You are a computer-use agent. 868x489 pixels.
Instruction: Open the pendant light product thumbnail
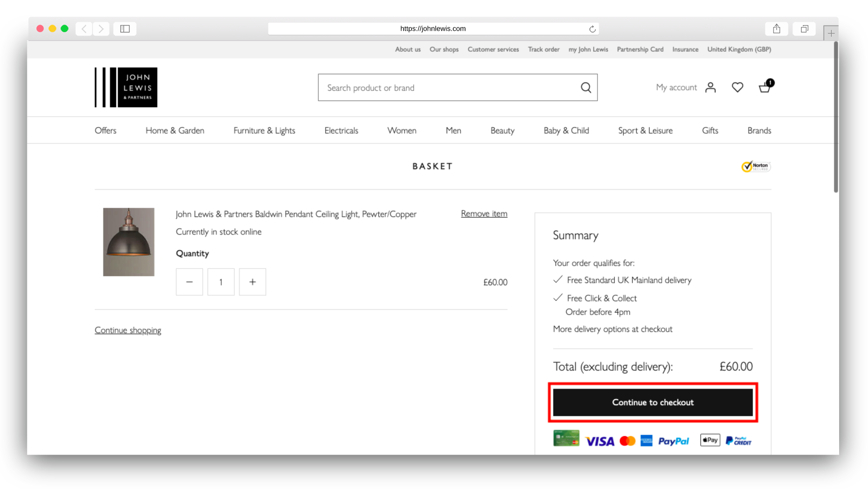coord(129,242)
